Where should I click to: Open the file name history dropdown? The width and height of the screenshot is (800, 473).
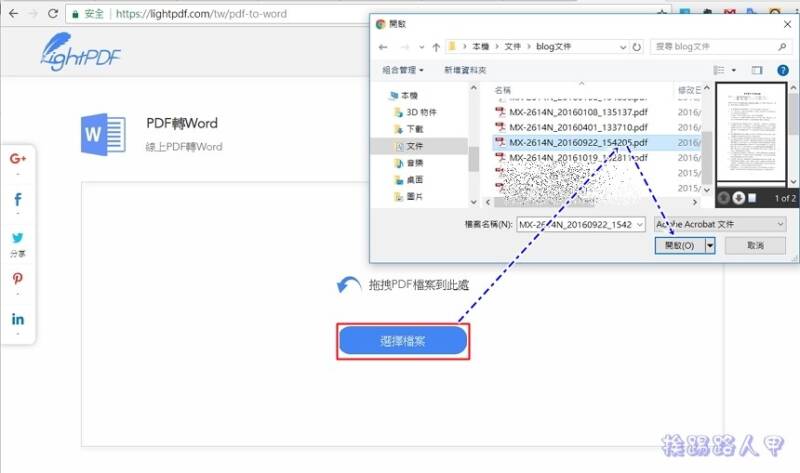tap(640, 225)
